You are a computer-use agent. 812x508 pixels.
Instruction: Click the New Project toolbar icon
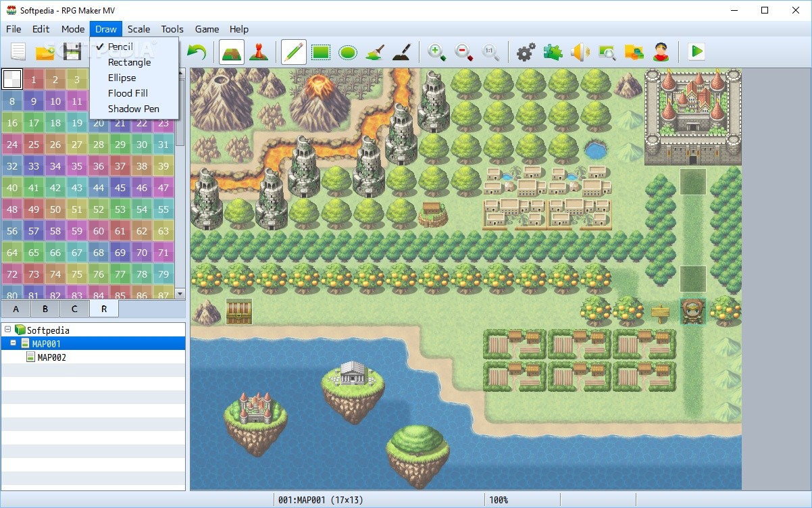(x=18, y=52)
